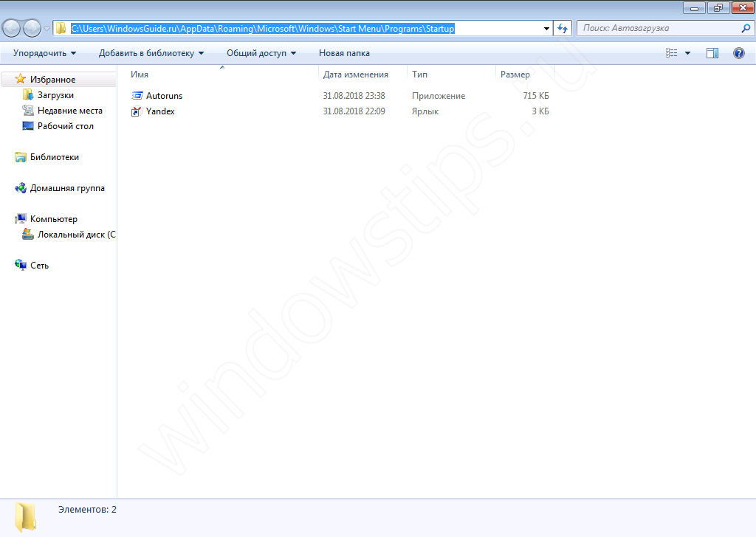This screenshot has width=756, height=537.
Task: Open Help with the question mark icon
Action: (738, 53)
